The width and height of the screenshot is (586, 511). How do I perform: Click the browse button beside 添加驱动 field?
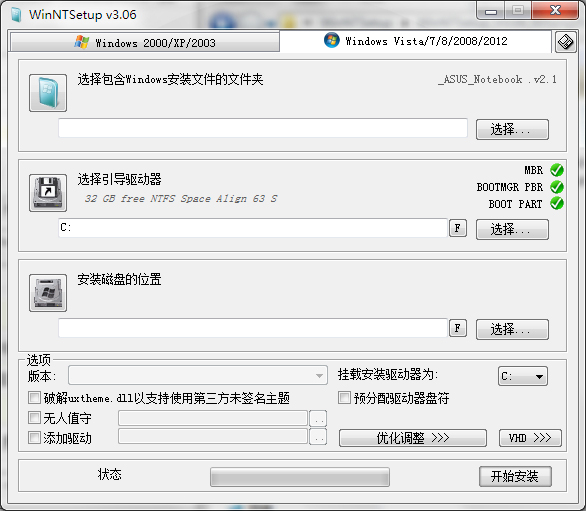318,437
